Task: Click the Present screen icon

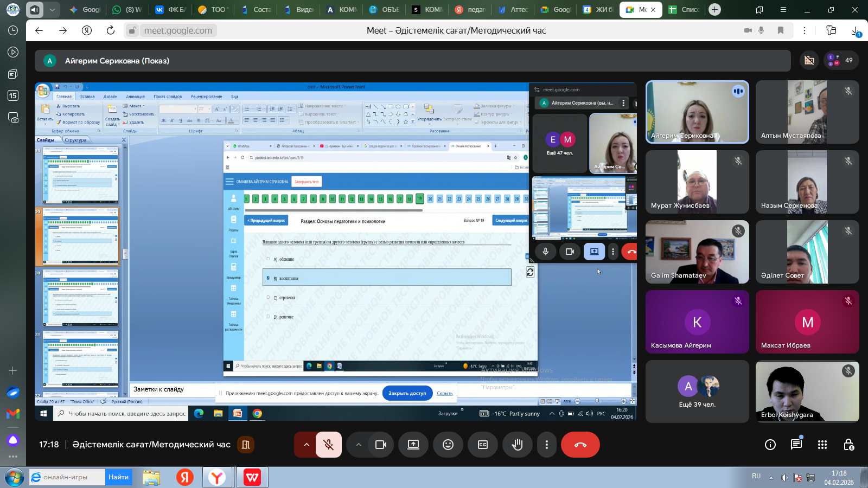Action: click(x=413, y=445)
